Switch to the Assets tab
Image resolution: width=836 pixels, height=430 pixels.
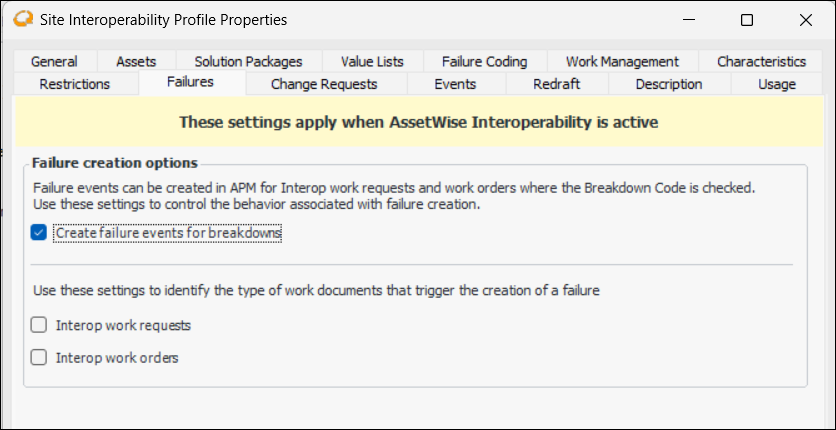136,62
